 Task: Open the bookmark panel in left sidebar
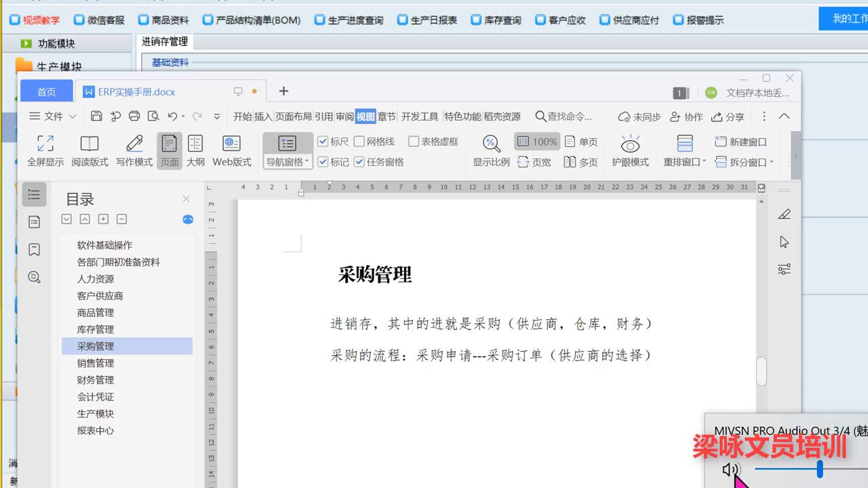[34, 249]
